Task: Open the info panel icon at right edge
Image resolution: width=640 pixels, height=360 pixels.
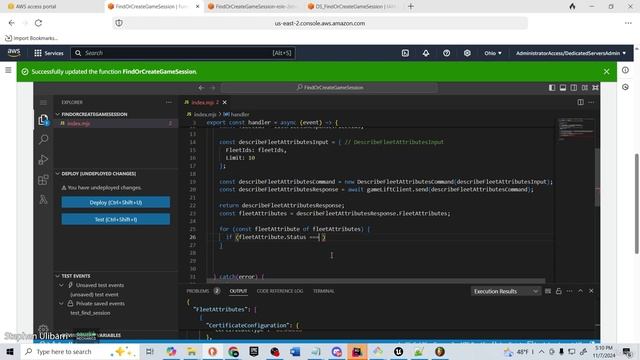Action: pyautogui.click(x=625, y=70)
